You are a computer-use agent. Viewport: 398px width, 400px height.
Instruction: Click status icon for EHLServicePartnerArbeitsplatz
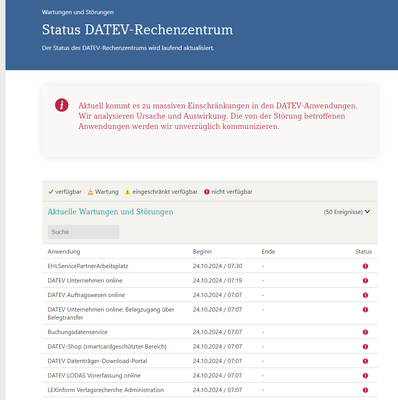click(x=365, y=266)
